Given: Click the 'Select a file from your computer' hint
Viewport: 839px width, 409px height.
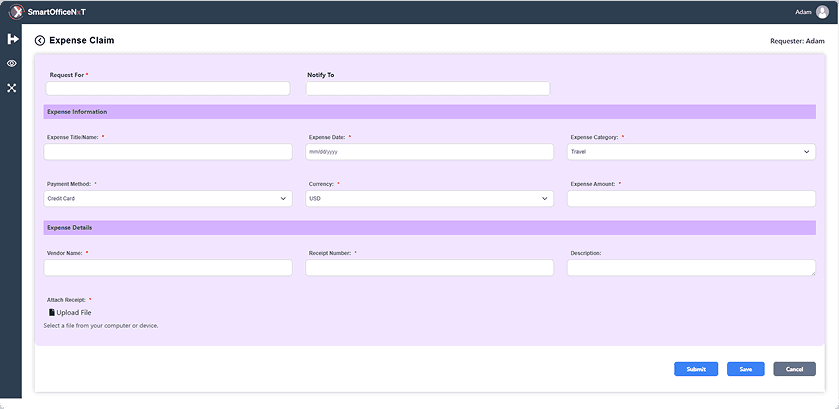Looking at the screenshot, I should tap(101, 325).
